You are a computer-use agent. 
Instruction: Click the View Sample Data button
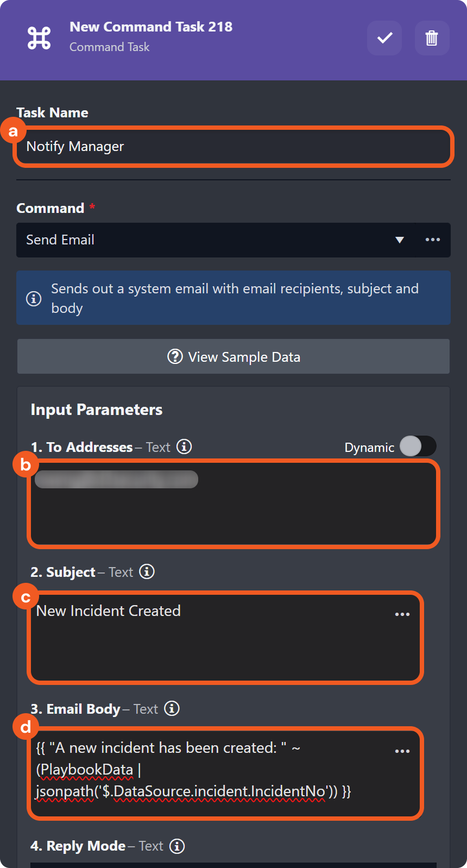pos(233,357)
